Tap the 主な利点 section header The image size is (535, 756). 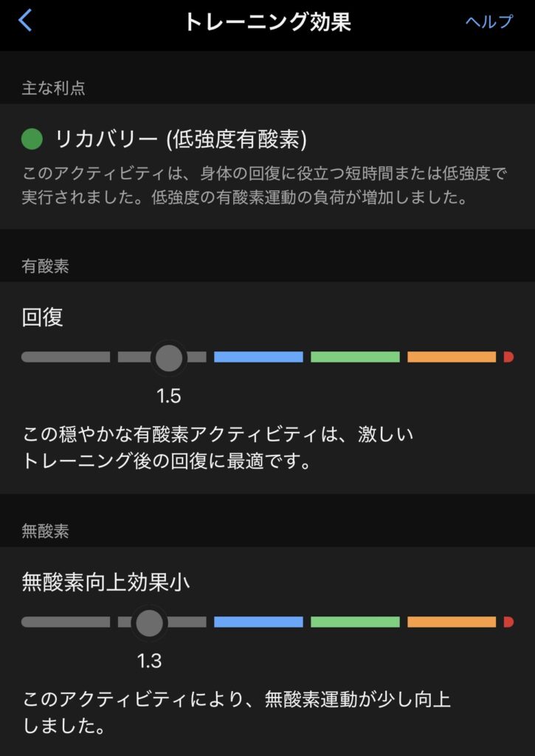coord(53,89)
